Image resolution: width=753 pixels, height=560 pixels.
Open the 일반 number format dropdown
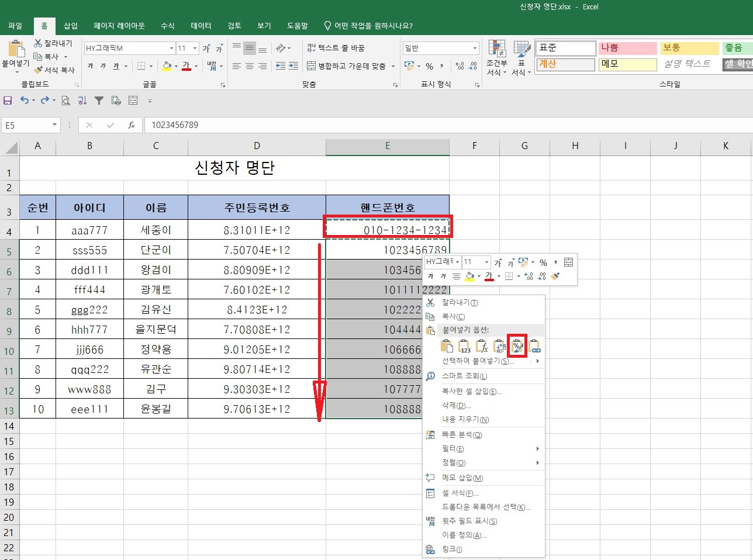475,48
